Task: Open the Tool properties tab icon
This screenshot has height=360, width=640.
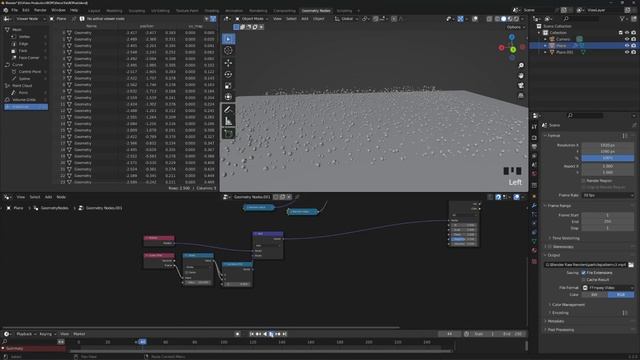Action: [534, 127]
